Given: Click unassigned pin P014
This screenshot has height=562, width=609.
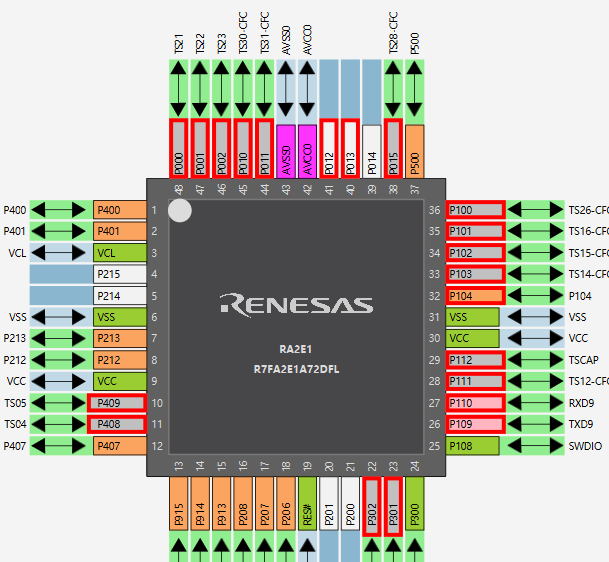Looking at the screenshot, I should 372,151.
